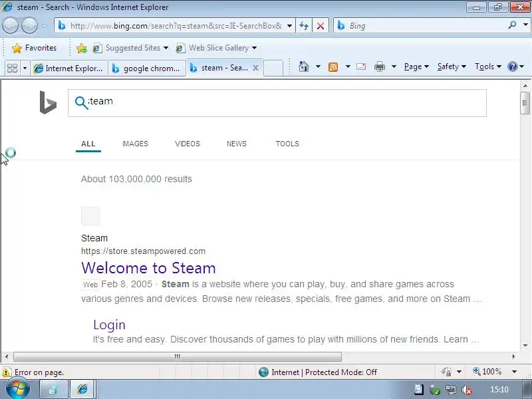Click the first pinned taskbar program icon

point(53,389)
